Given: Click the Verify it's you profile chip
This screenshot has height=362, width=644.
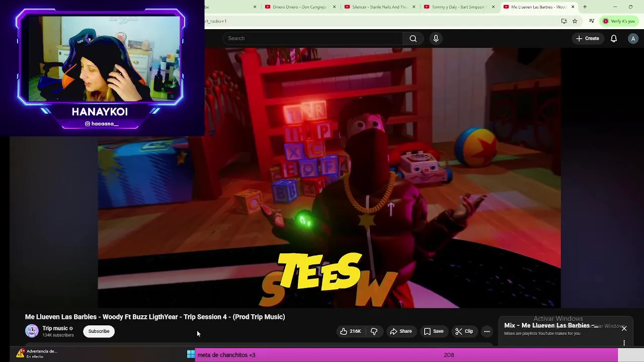Looking at the screenshot, I should [619, 21].
